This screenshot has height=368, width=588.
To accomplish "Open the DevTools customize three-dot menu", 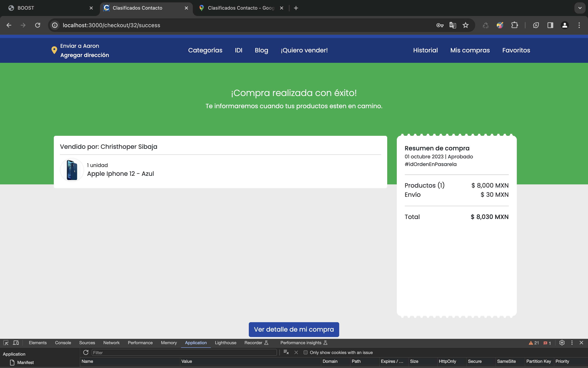I will [x=572, y=343].
